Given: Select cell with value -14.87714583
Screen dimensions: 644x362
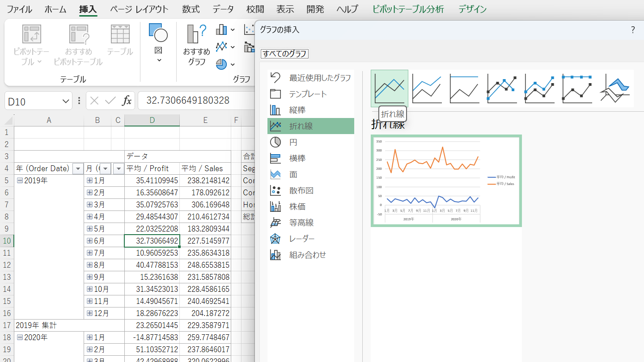Looking at the screenshot, I should click(x=152, y=337).
